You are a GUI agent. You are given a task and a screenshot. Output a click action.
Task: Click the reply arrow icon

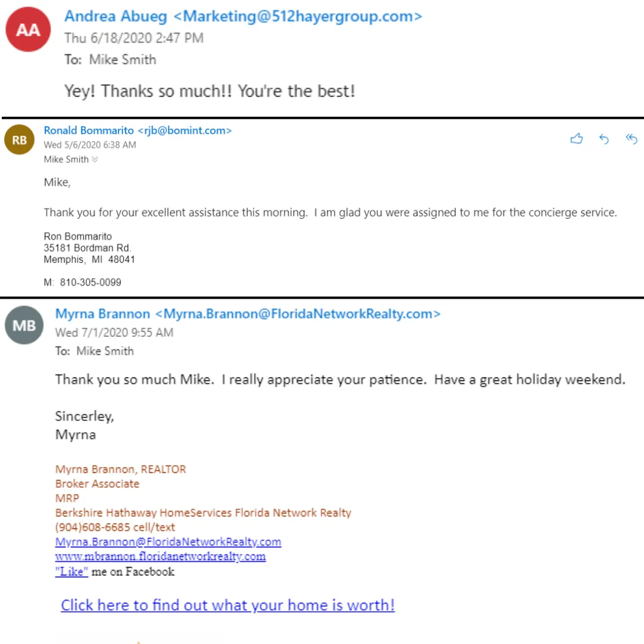603,139
